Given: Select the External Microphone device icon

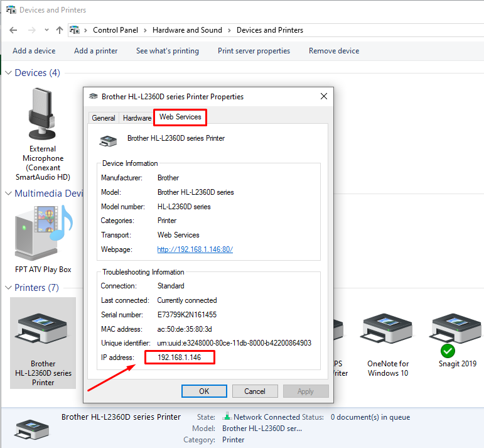Looking at the screenshot, I should pyautogui.click(x=43, y=115).
